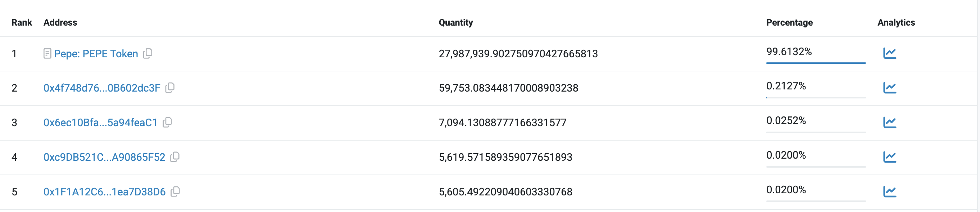Open holder address 0x6ec10Bfa...5a94feaC1
The height and width of the screenshot is (212, 980).
[x=100, y=123]
